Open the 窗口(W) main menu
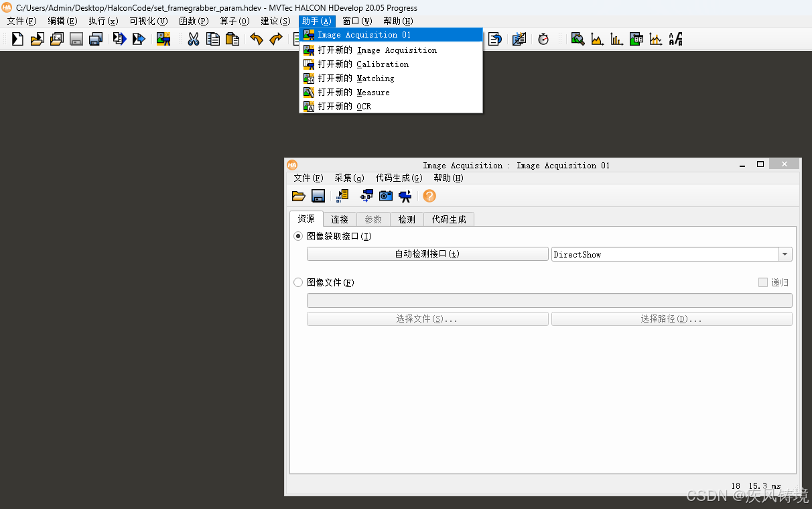Image resolution: width=812 pixels, height=509 pixels. click(x=358, y=21)
